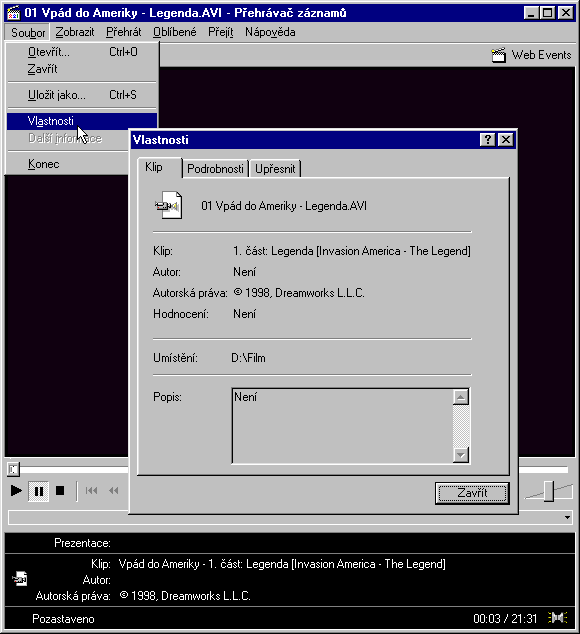Viewport: 580px width, 634px height.
Task: Select Vlastnosti menu entry
Action: point(82,121)
